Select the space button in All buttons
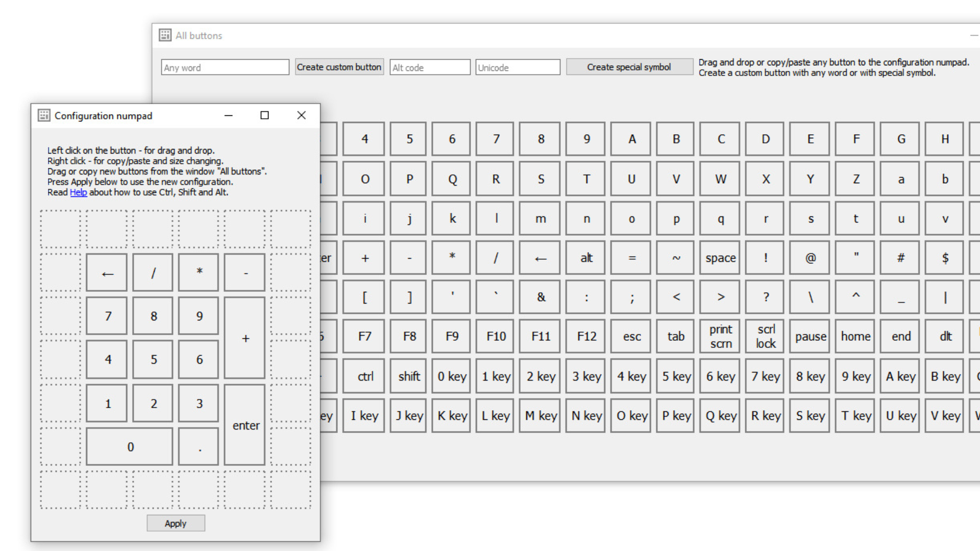This screenshot has width=980, height=551. pos(720,258)
